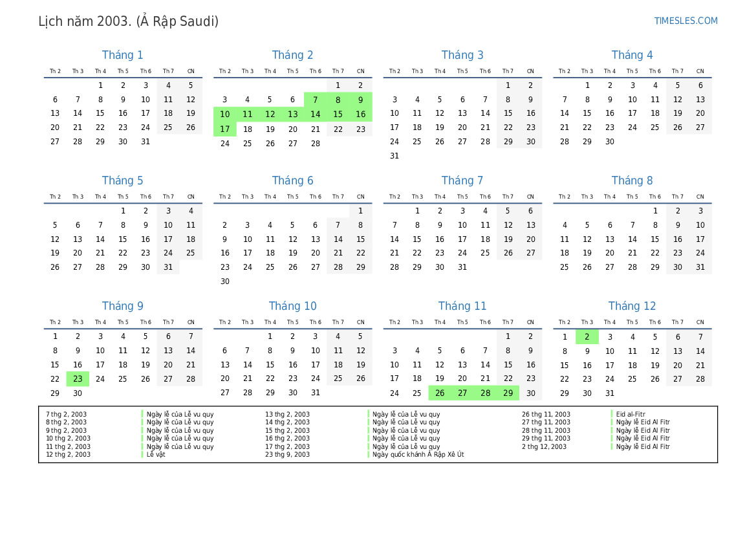Open the TIMESLES.COM link

(686, 21)
